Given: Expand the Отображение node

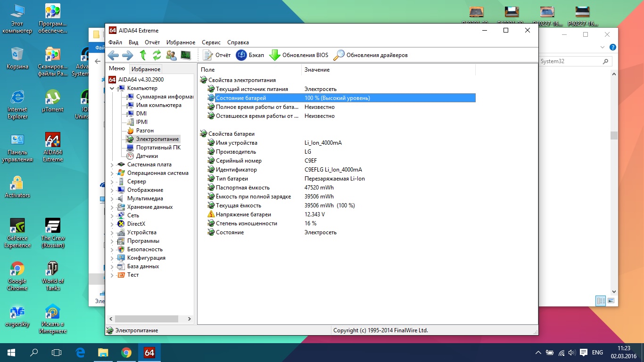Looking at the screenshot, I should 112,190.
